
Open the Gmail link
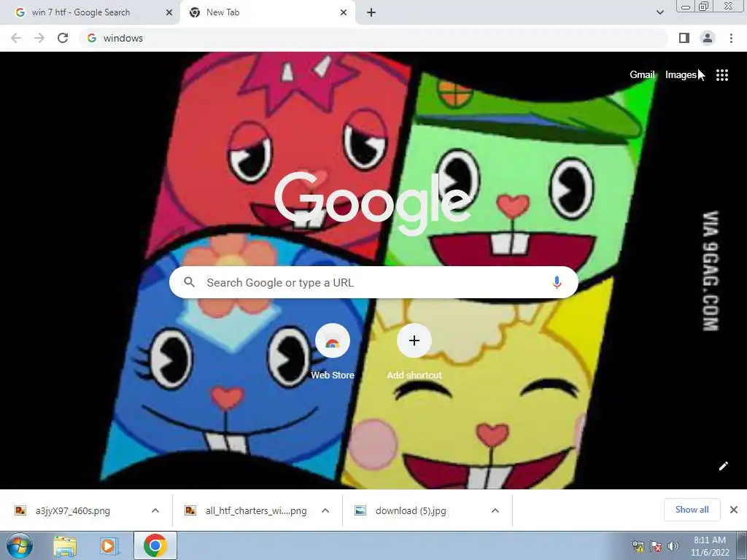642,75
